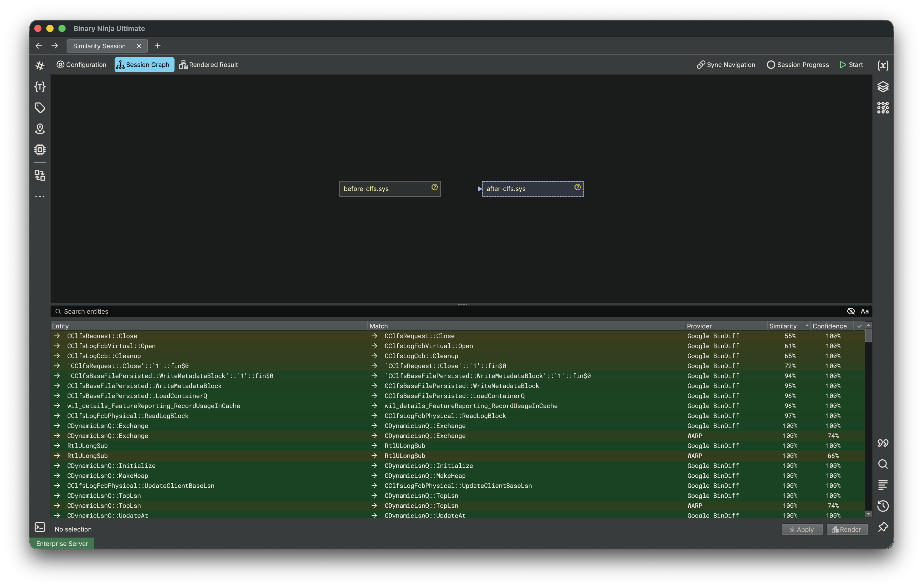Toggle hidden entities eye-slash filter
Screen dimensions: 923x588
[850, 311]
